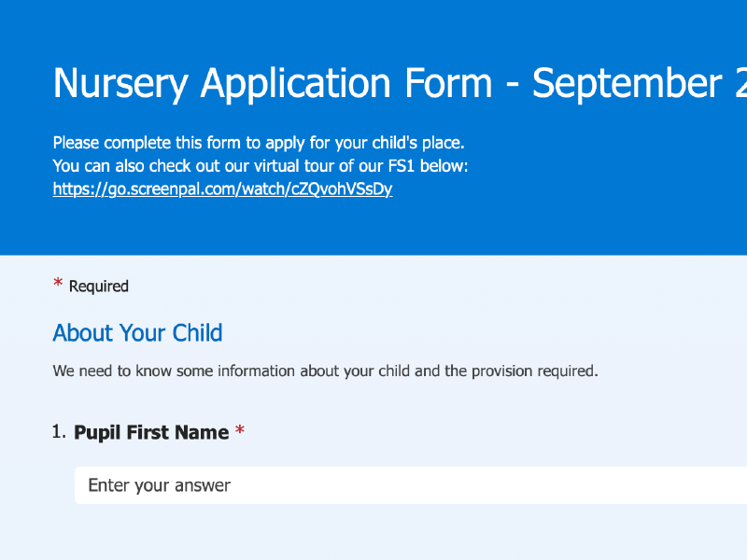
Task: Open the go.screenpal.com virtual tour link
Action: 222,189
